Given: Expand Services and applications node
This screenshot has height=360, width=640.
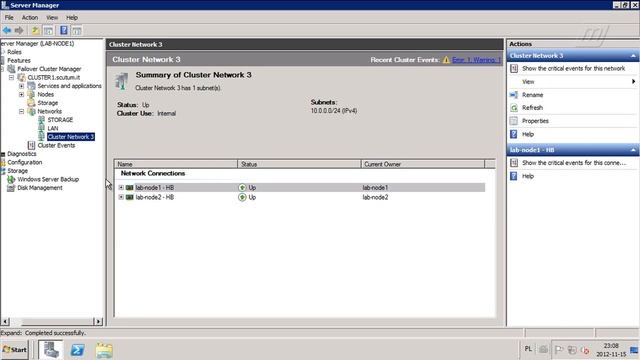Looking at the screenshot, I should [x=21, y=86].
